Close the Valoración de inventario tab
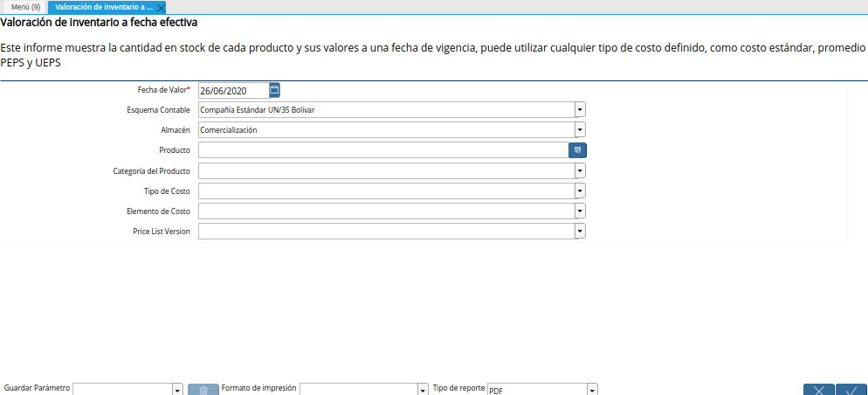The width and height of the screenshot is (868, 395). 161,7
